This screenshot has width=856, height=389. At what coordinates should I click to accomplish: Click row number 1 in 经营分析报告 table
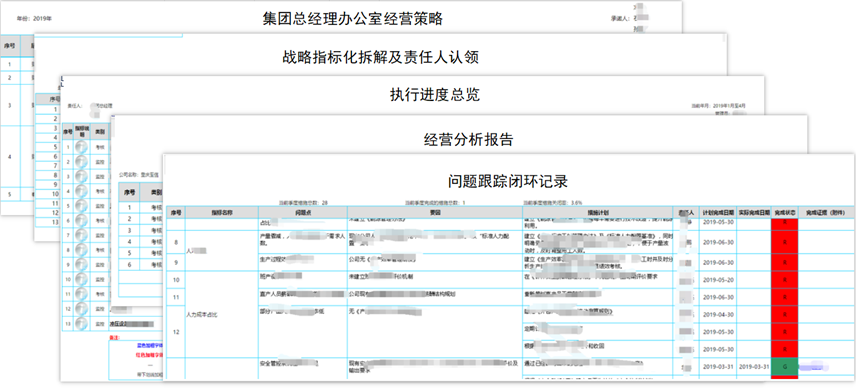[129, 207]
